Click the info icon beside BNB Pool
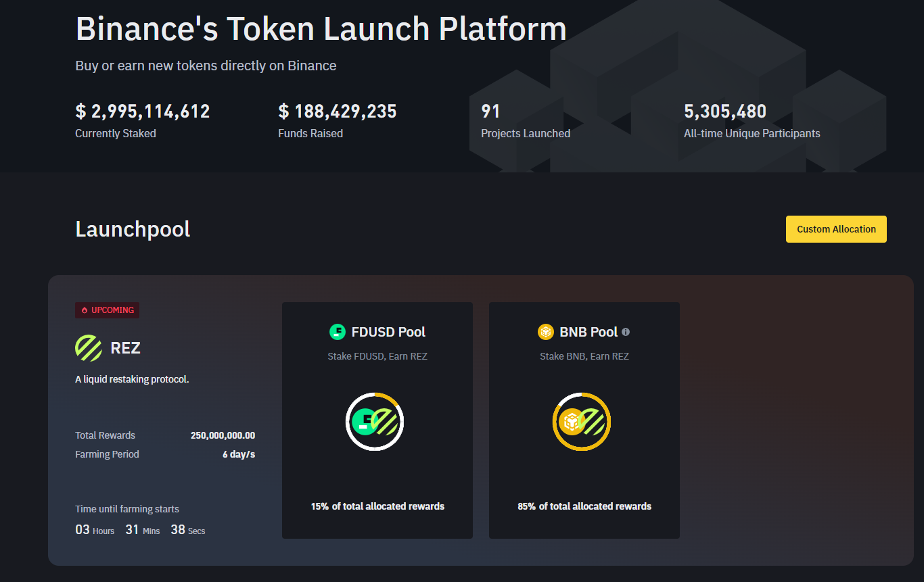Image resolution: width=924 pixels, height=582 pixels. pos(626,332)
